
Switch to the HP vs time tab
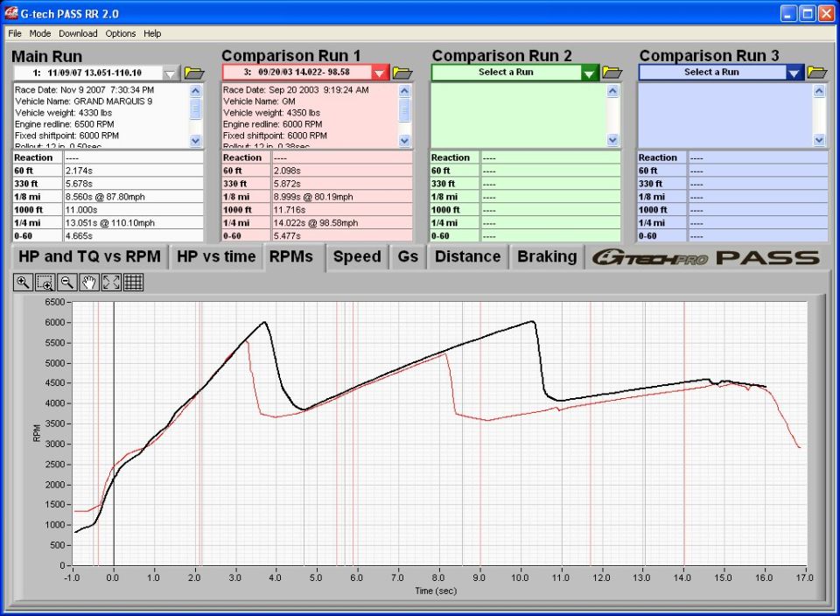[x=216, y=256]
